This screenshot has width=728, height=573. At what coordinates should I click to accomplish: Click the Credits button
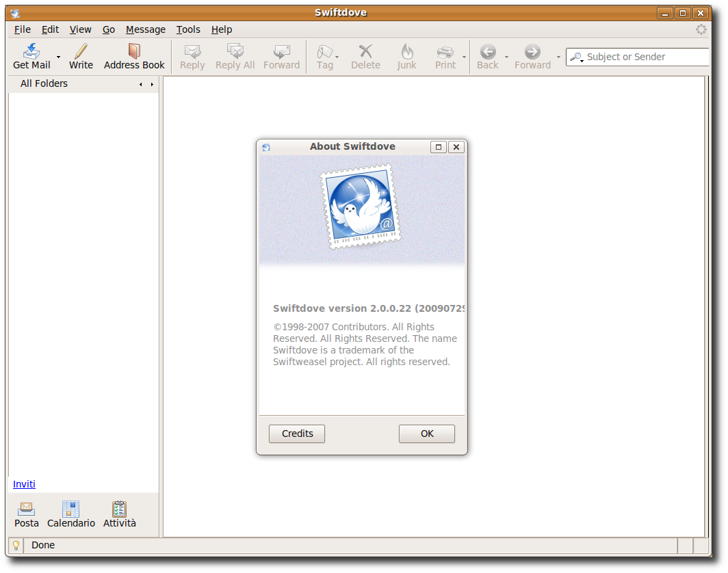coord(297,434)
